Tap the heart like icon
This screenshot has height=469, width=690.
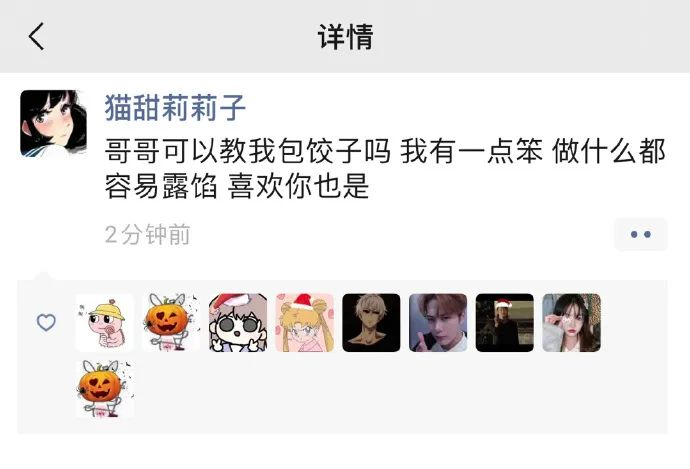tap(46, 322)
